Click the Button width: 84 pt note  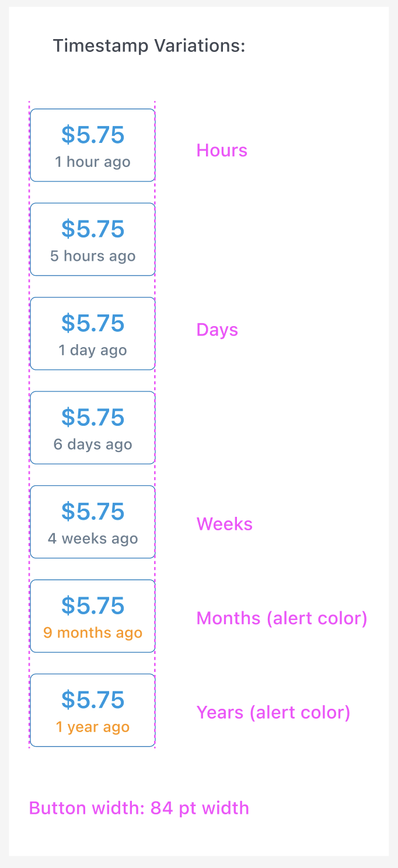click(x=139, y=808)
